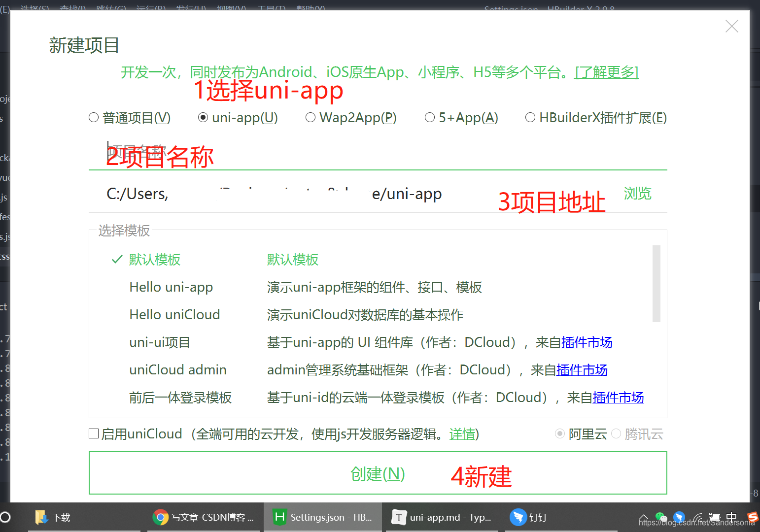The width and height of the screenshot is (760, 532).
Task: Click the 创建(N) button
Action: coord(378,473)
